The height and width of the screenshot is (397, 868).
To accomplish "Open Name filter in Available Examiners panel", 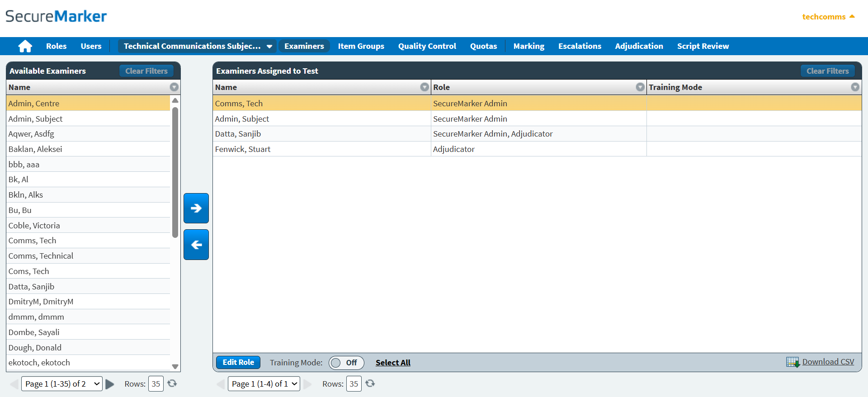I will coord(174,87).
